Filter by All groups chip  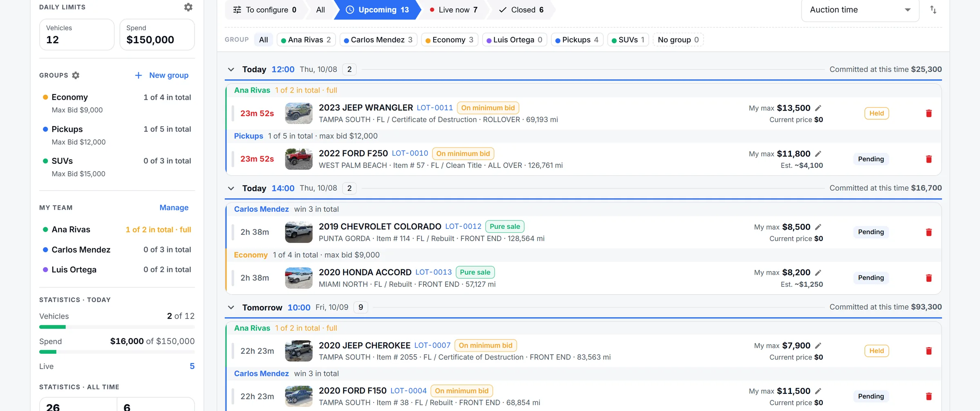click(263, 40)
